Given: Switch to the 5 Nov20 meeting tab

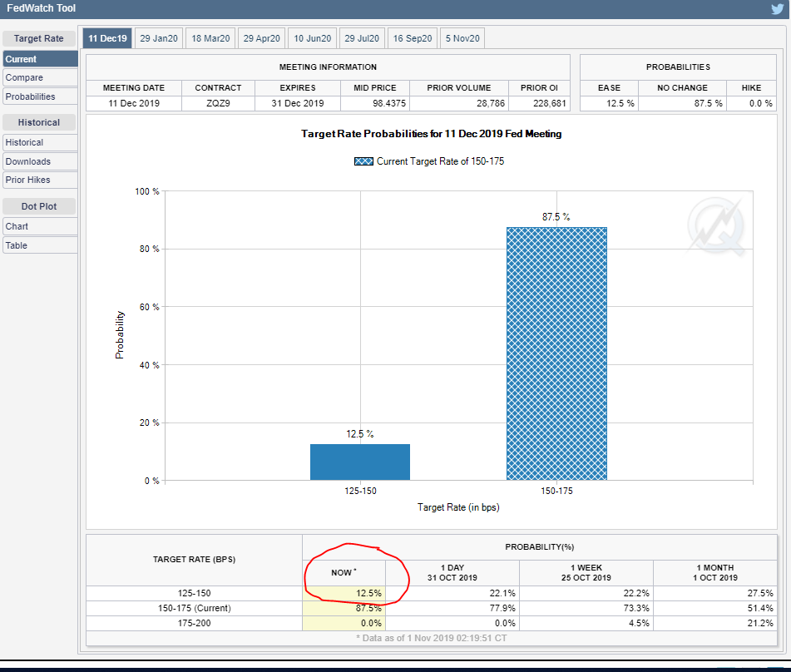Looking at the screenshot, I should [462, 38].
